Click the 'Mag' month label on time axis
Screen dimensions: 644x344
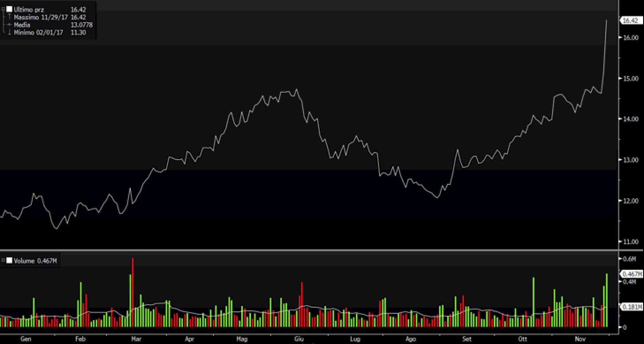click(x=242, y=339)
